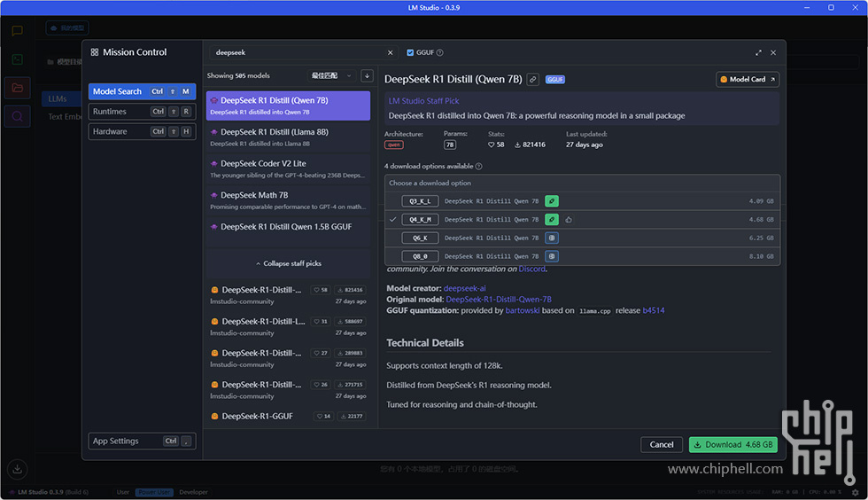The width and height of the screenshot is (868, 500).
Task: Switch to User mode in status bar
Action: (x=123, y=492)
